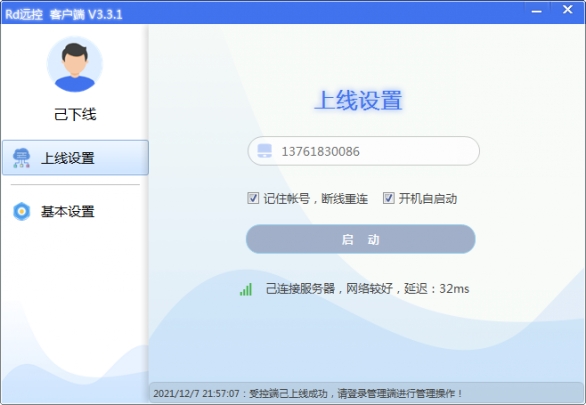Click the device icon inside the account field
Screen dimensions: 586x405
265,151
